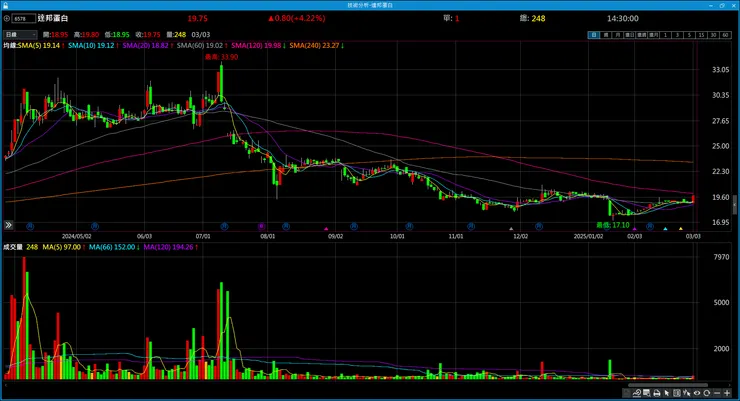
Task: Click the 2024/05/02 date label
Action: [76, 236]
